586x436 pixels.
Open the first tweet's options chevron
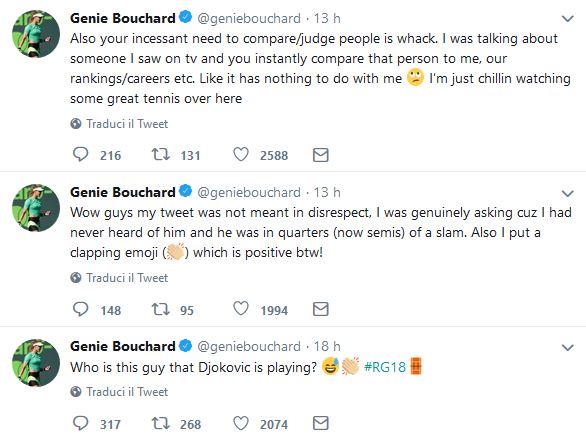point(568,19)
